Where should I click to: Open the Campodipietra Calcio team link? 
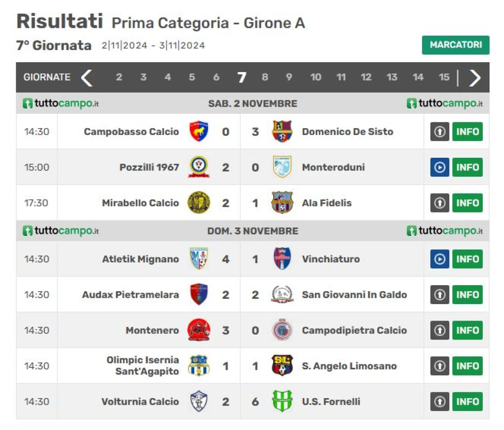pyautogui.click(x=354, y=330)
